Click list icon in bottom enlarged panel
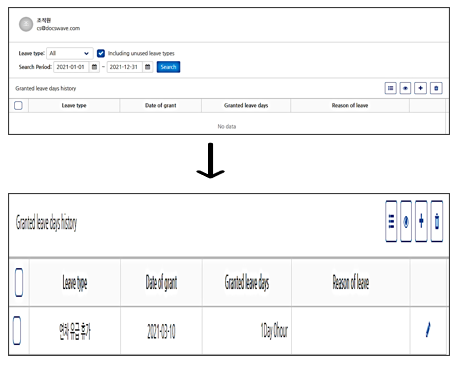Viewport: 459px width, 372px height. coord(391,221)
